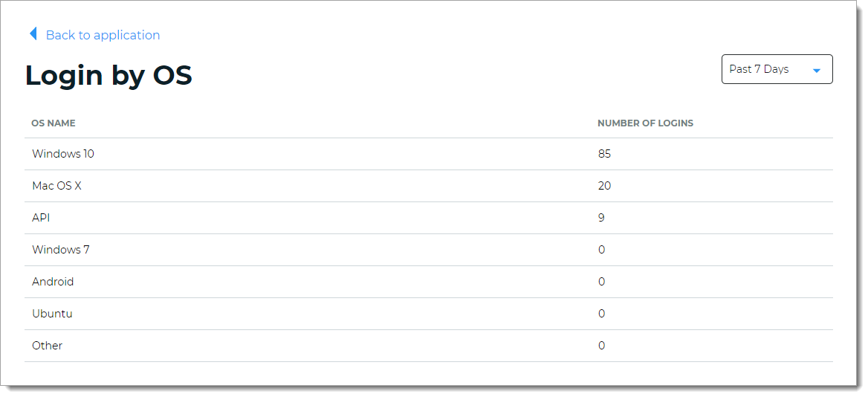The image size is (868, 397).
Task: Click the 9 logins value
Action: (601, 218)
